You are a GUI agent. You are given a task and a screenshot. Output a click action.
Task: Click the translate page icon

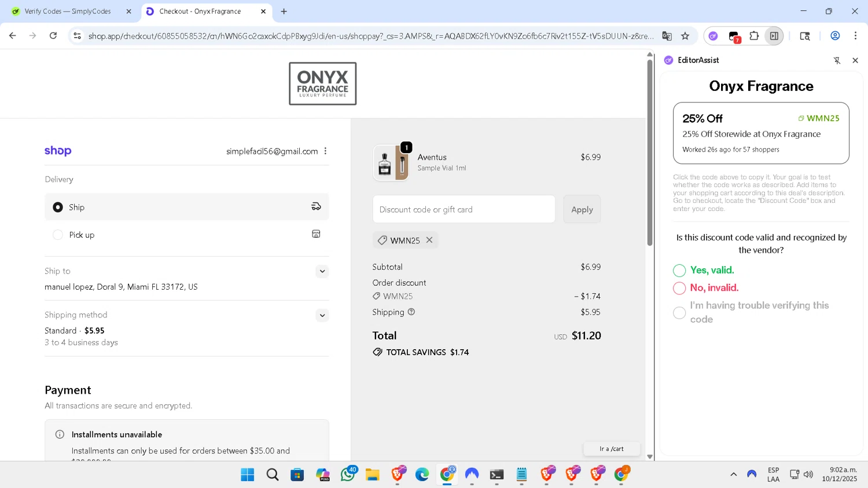coord(667,36)
